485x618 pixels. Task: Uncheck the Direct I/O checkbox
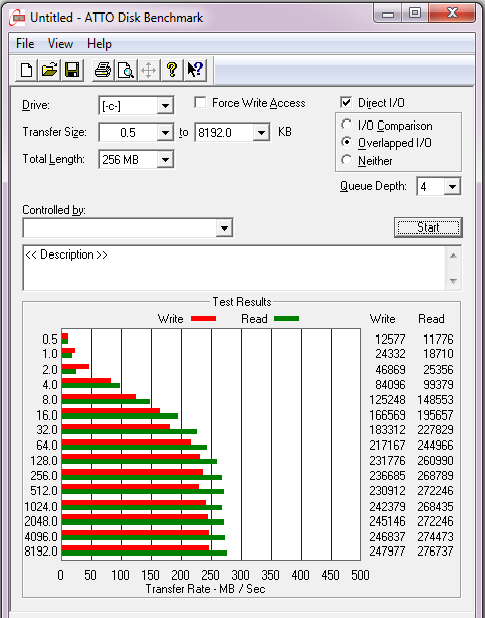point(346,103)
